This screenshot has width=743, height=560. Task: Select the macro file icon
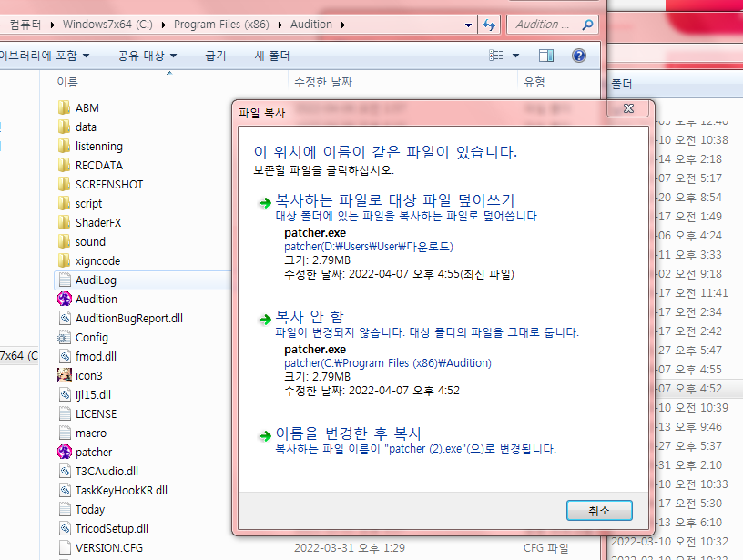pos(65,433)
